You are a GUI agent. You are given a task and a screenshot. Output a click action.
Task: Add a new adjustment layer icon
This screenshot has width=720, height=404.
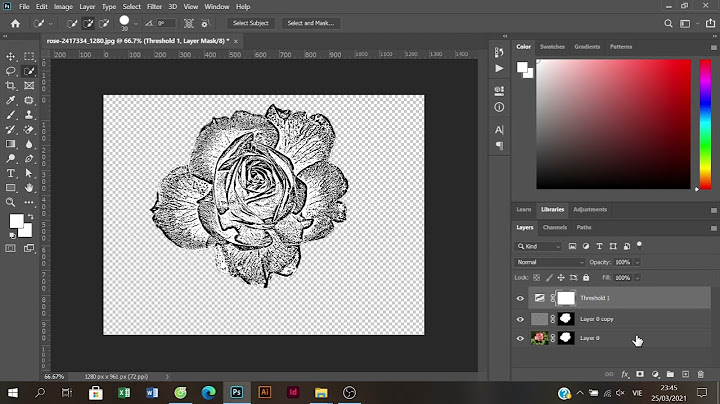click(x=655, y=374)
